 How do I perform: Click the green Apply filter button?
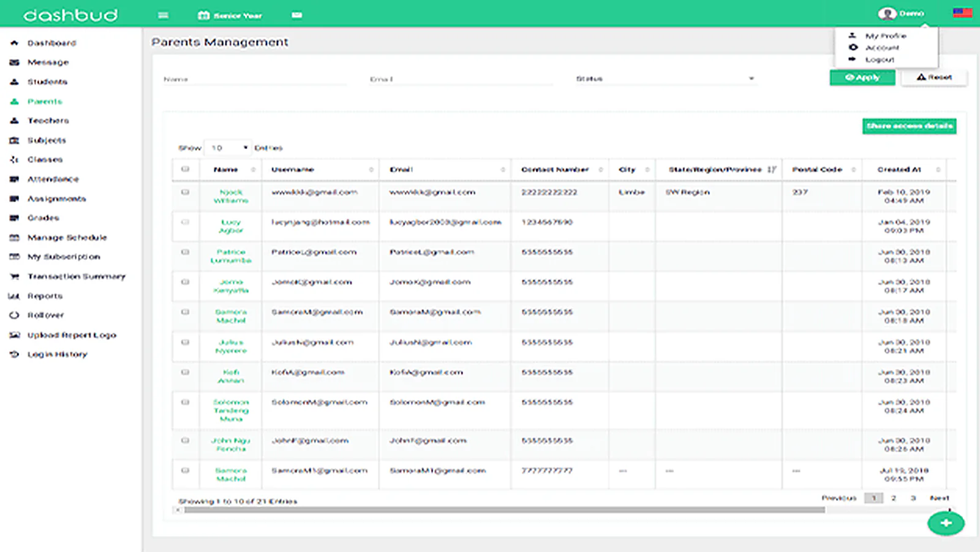pyautogui.click(x=862, y=77)
